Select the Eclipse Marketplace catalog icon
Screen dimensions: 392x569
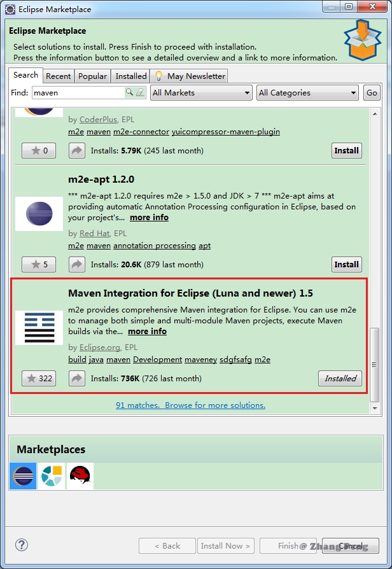click(x=23, y=476)
